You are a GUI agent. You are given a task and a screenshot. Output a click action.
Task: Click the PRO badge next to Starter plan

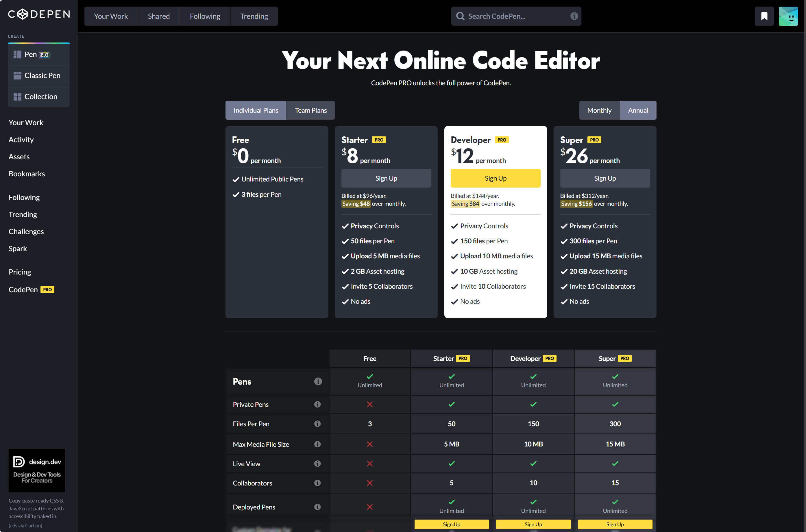tap(379, 140)
